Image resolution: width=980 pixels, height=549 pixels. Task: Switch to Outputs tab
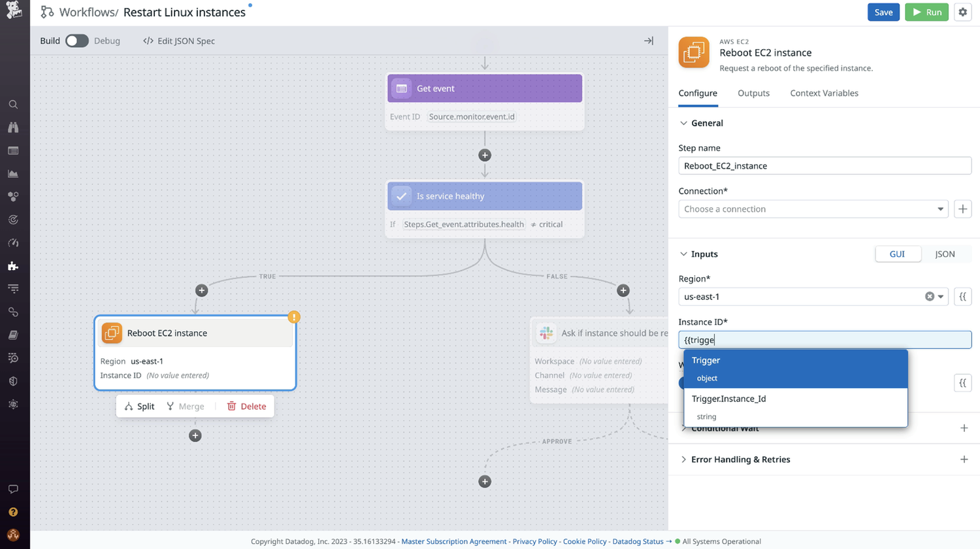pyautogui.click(x=753, y=93)
